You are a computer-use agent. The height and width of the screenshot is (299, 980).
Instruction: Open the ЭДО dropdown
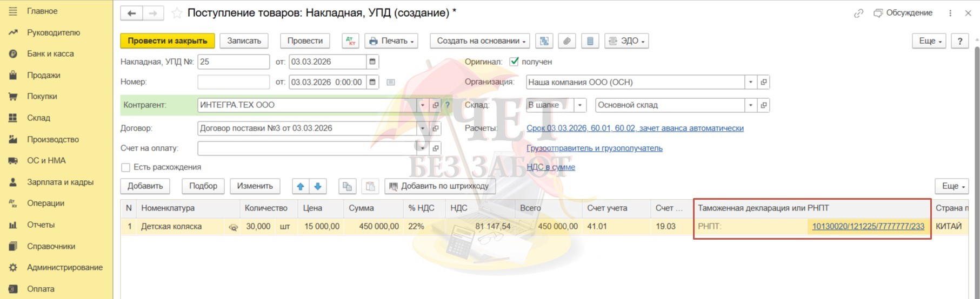[x=626, y=41]
